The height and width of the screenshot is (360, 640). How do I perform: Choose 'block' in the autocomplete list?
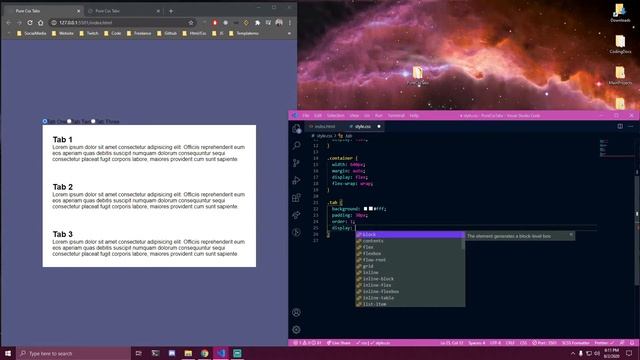pos(410,234)
